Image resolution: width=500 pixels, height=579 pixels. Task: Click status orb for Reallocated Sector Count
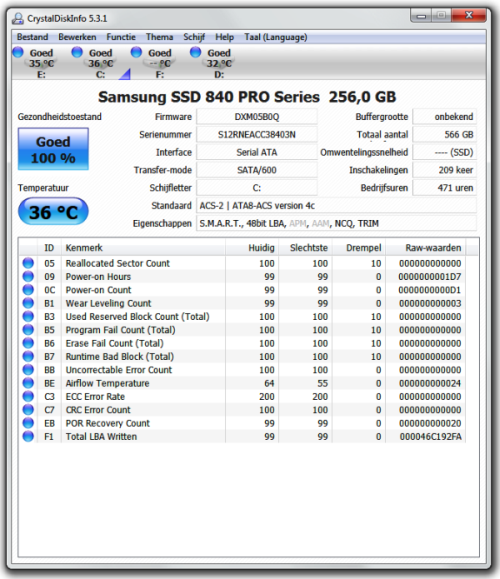coord(28,263)
